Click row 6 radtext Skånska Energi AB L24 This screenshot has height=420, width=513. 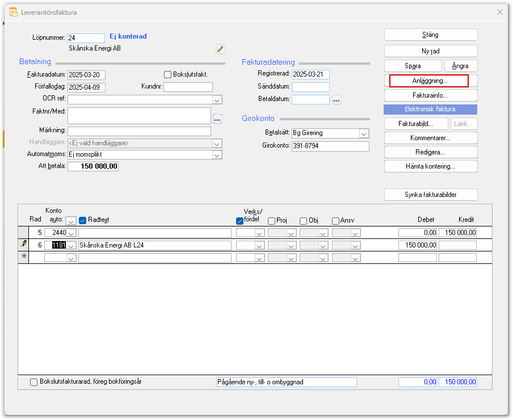coord(155,245)
